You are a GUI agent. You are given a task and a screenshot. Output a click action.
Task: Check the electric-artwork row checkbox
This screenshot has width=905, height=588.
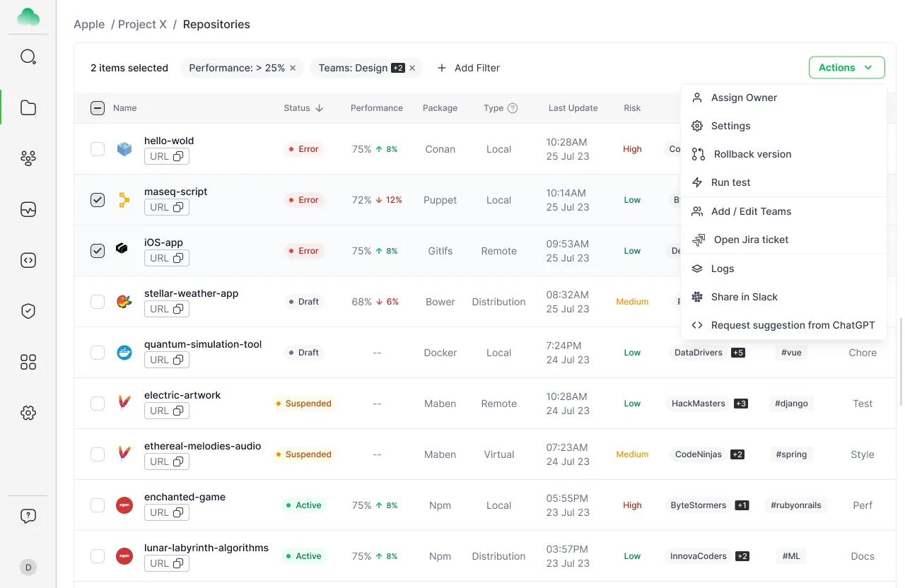[98, 404]
